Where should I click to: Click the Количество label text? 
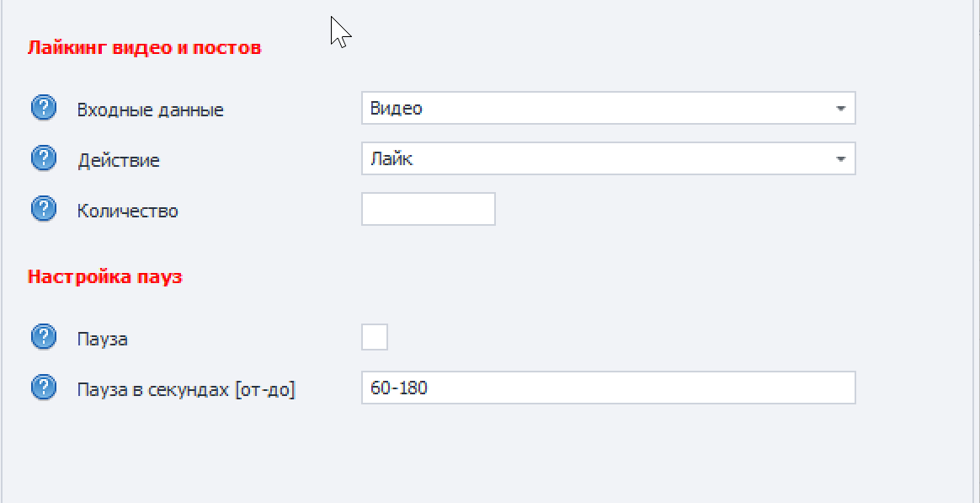point(127,211)
